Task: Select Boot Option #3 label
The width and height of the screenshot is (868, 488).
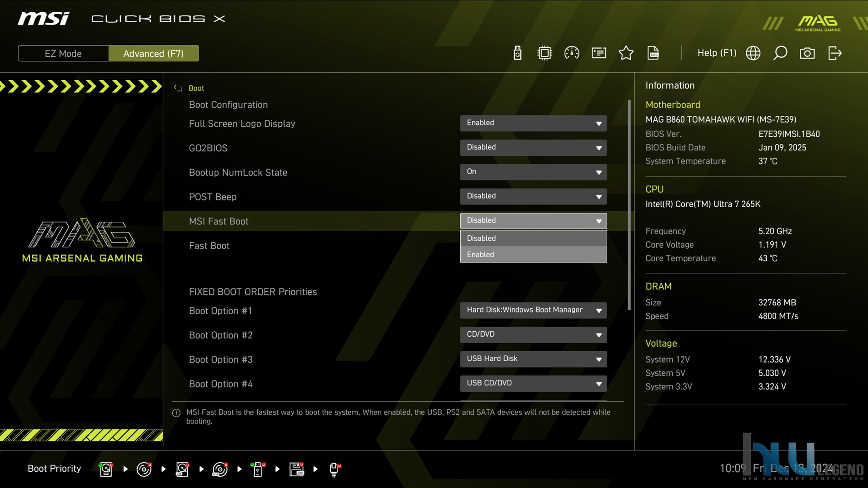Action: [221, 359]
